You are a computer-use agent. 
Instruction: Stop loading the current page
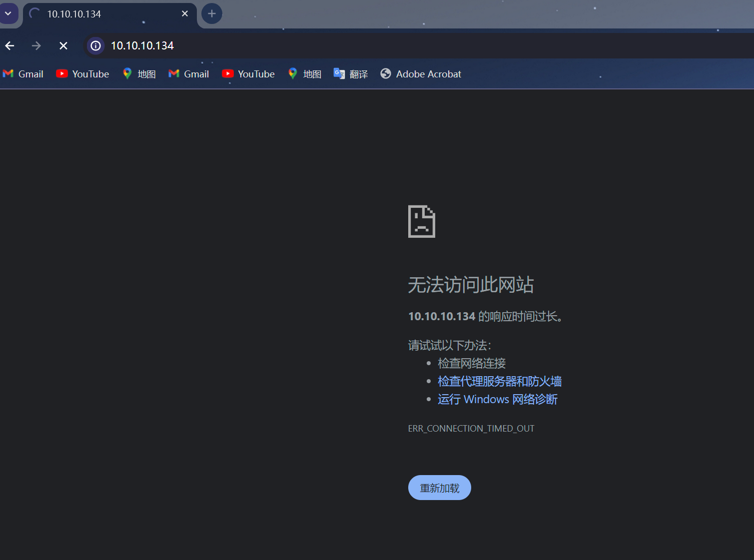tap(63, 46)
